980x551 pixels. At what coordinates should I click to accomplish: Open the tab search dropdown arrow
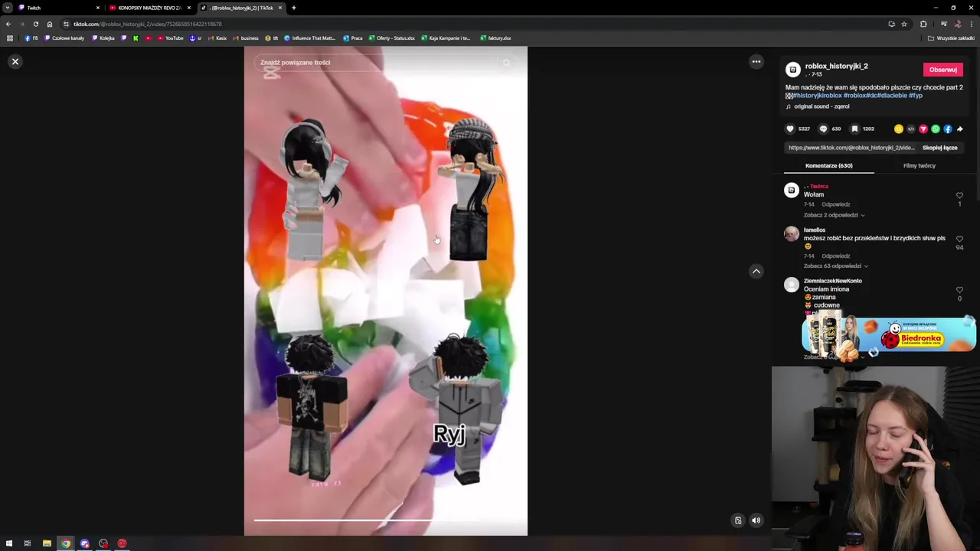tap(7, 8)
